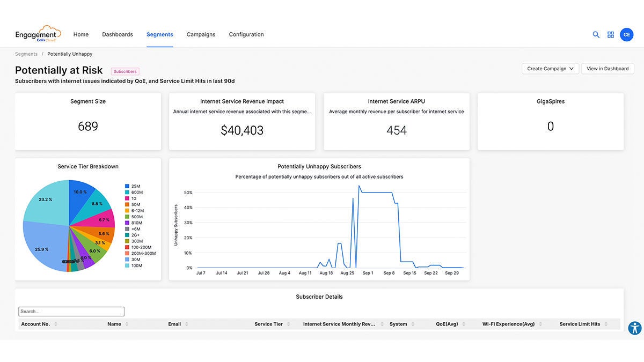Open the global search magnifier icon
The height and width of the screenshot is (362, 644).
(596, 34)
